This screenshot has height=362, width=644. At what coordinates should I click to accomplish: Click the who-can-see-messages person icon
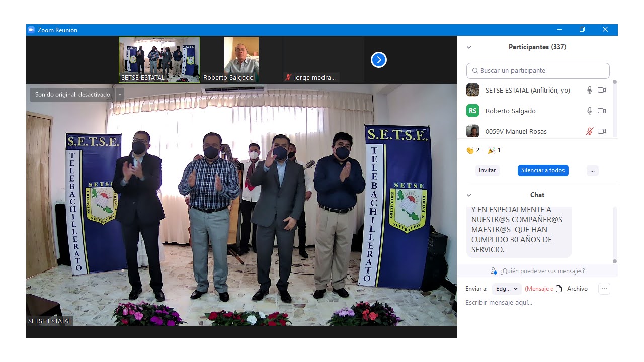(494, 271)
